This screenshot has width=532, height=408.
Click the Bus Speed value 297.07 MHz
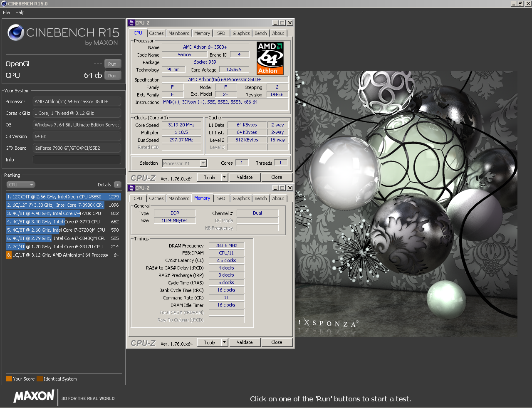click(x=181, y=140)
